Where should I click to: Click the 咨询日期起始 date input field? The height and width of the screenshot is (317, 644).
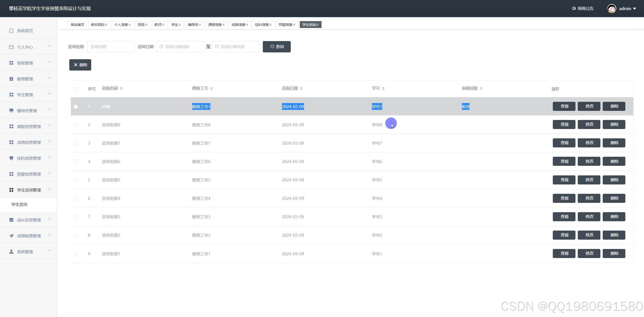180,47
